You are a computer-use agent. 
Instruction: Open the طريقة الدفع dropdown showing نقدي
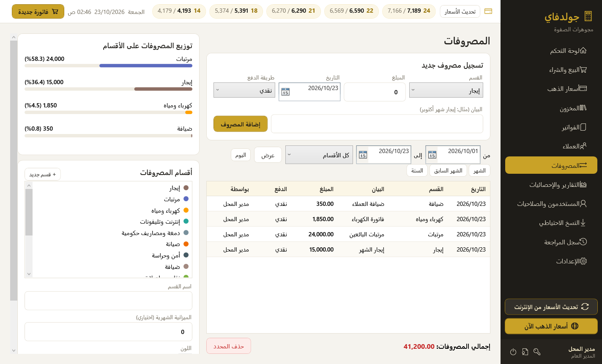244,90
